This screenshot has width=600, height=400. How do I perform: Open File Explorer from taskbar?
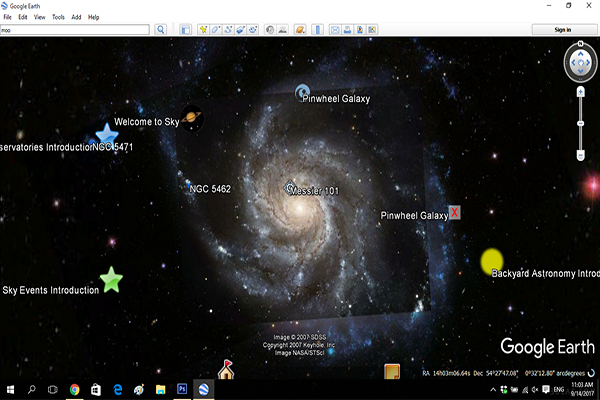[160, 390]
